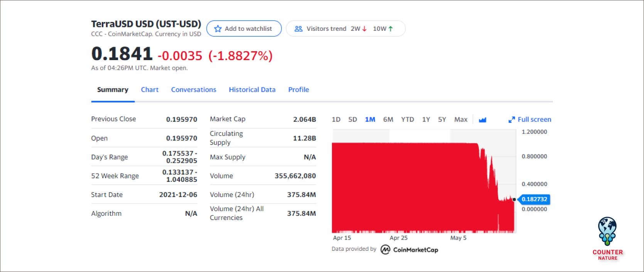Click the Day's Range label
The height and width of the screenshot is (272, 644).
[110, 157]
